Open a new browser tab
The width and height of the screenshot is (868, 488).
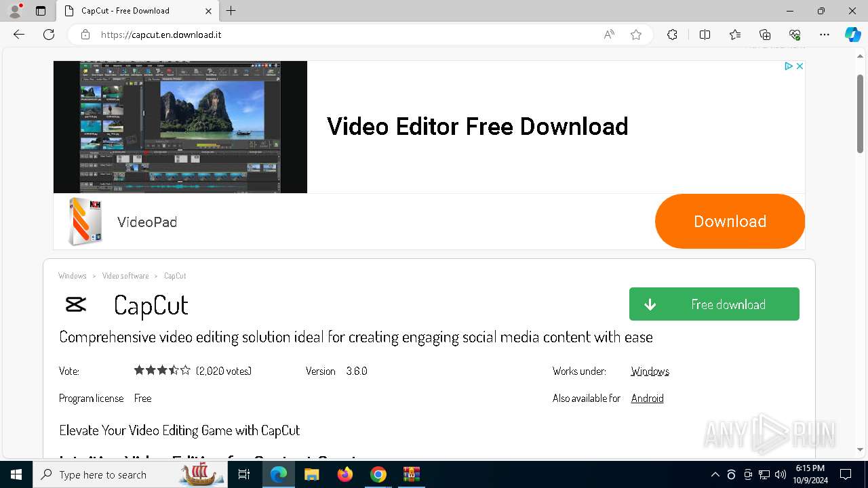(x=231, y=11)
